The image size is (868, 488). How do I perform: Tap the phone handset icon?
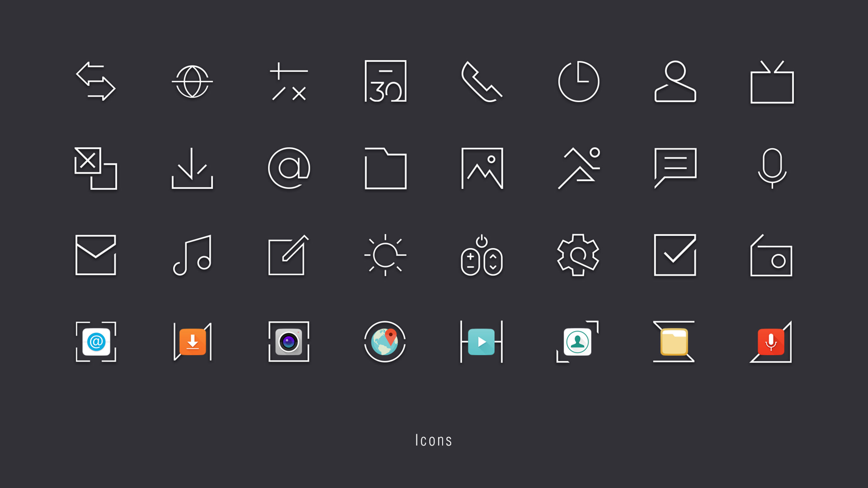click(x=482, y=82)
